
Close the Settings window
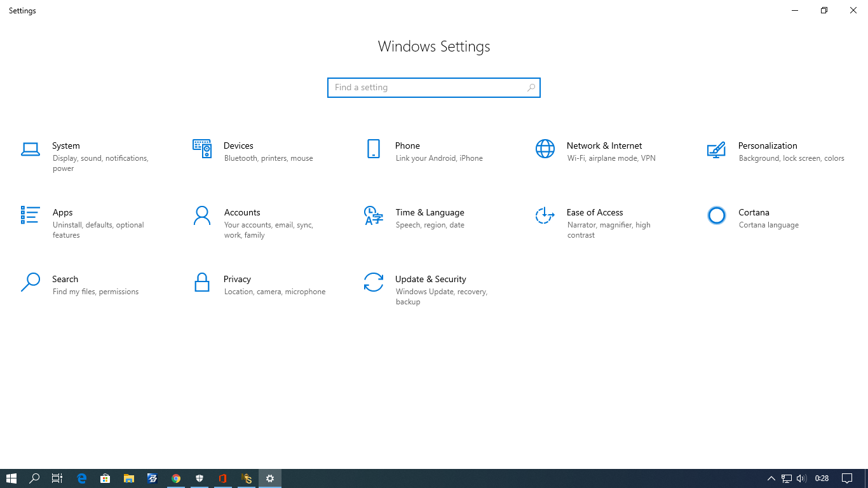click(x=853, y=10)
